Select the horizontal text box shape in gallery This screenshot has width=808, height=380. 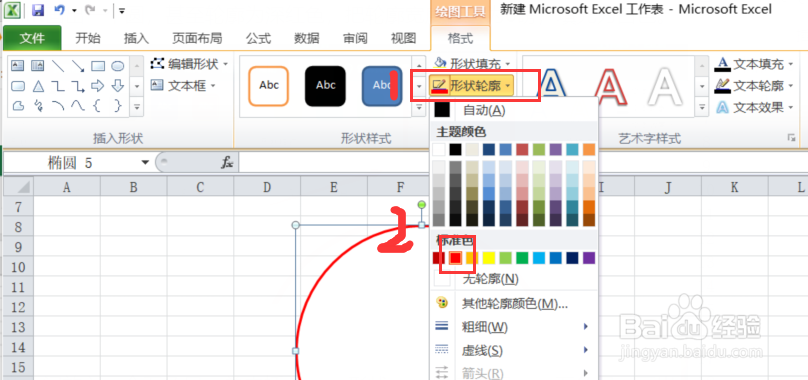(x=18, y=65)
